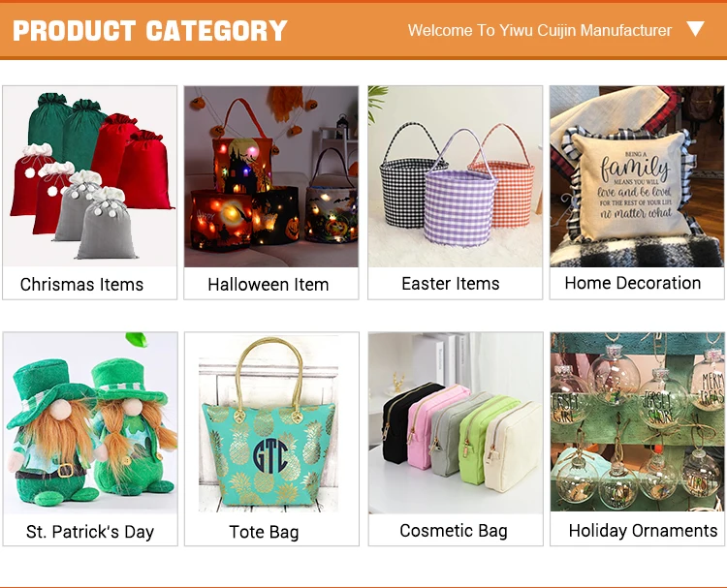Open Cosmetic Bag category label

pyautogui.click(x=454, y=531)
